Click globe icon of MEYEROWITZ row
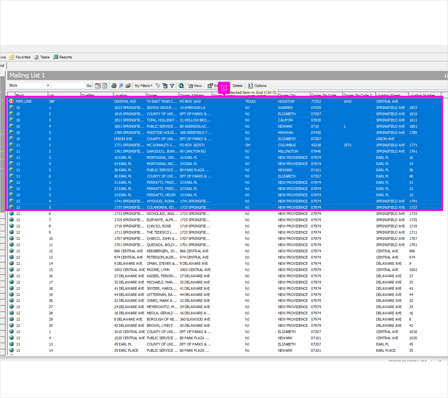Screen dimensions: 448x398 11,307
